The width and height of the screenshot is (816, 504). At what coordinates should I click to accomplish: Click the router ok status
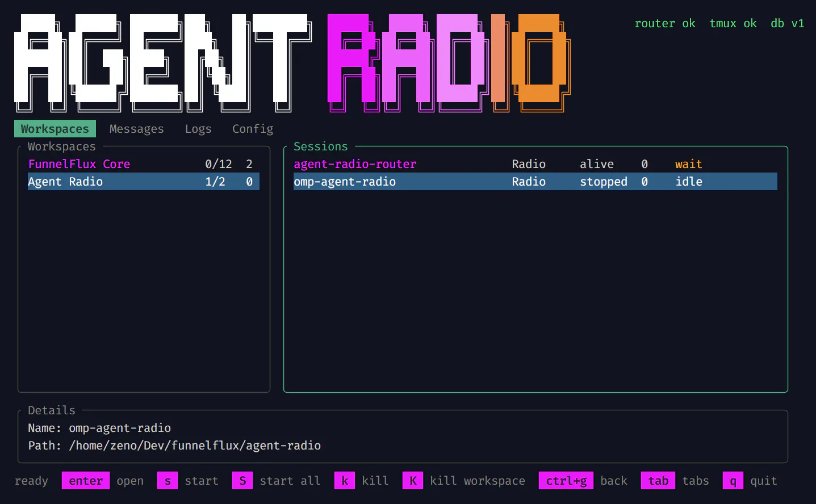click(x=665, y=23)
